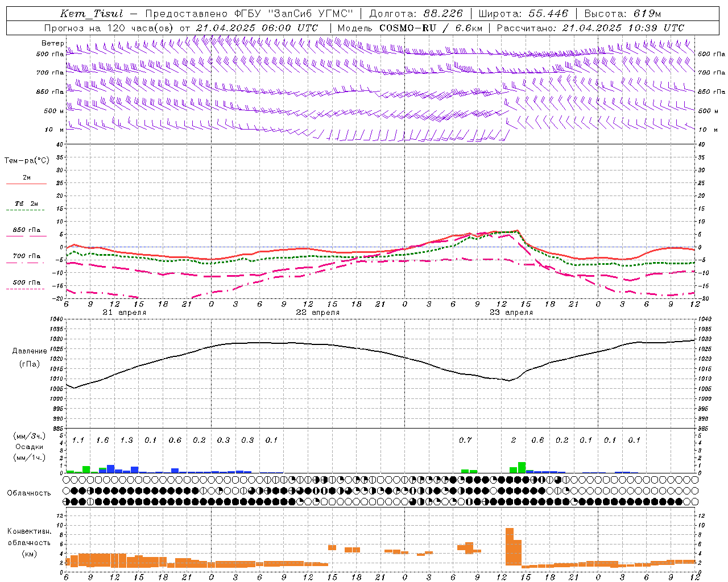
Task: Click the dashed line sample under "Td 2м"
Action: [26, 210]
